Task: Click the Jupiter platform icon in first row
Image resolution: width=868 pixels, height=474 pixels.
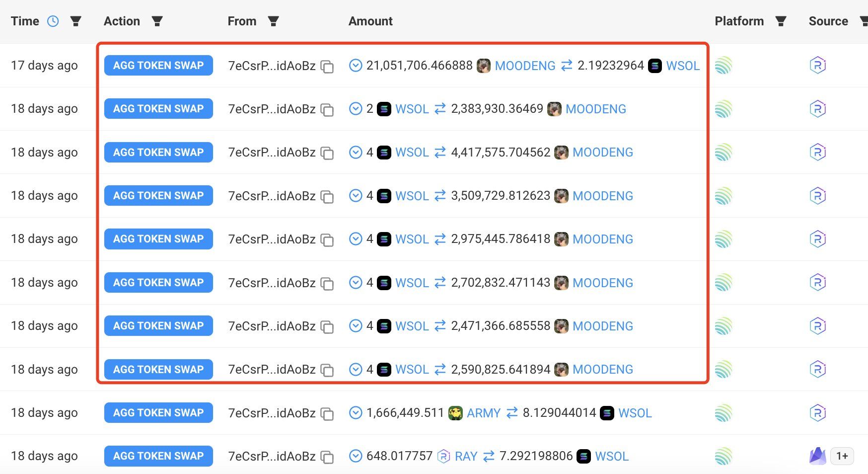Action: coord(723,65)
